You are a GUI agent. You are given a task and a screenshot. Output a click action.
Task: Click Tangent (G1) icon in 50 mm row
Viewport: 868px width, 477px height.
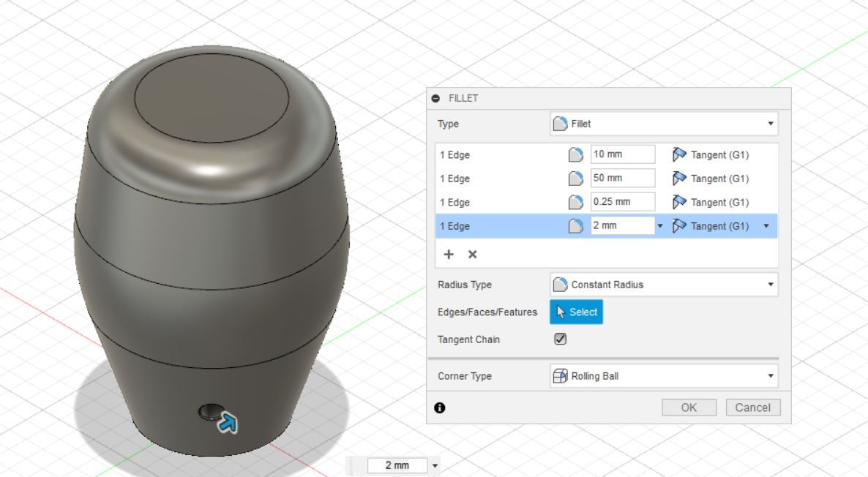tap(679, 179)
